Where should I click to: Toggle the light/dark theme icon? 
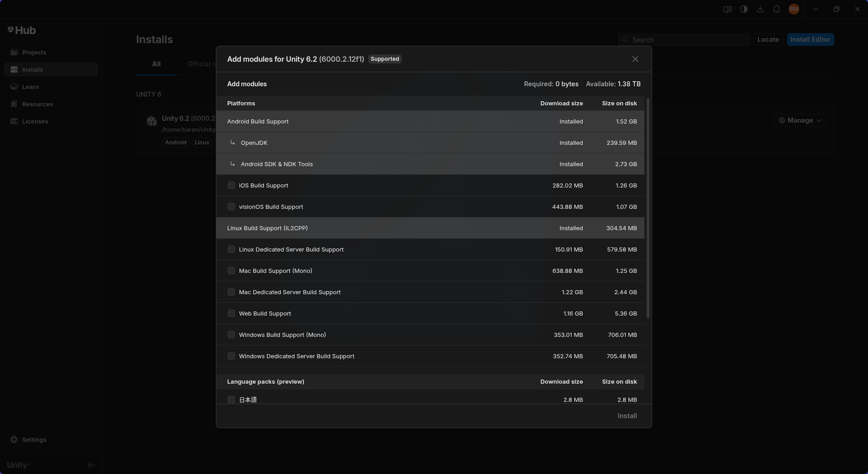pyautogui.click(x=743, y=9)
